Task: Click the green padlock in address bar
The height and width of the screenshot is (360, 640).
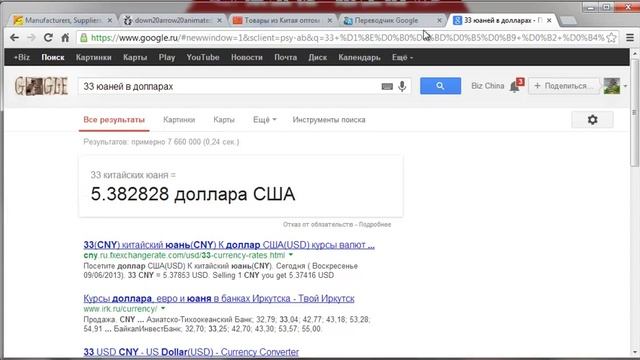Action: pyautogui.click(x=84, y=38)
